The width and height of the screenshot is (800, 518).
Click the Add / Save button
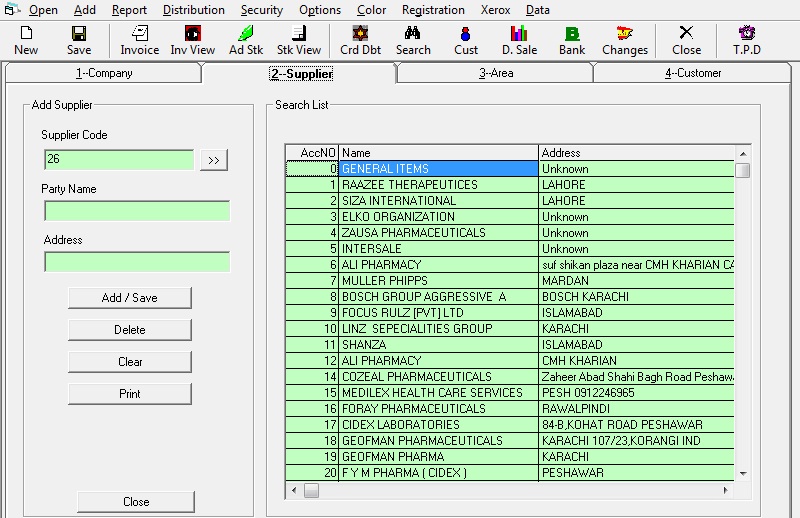(130, 298)
